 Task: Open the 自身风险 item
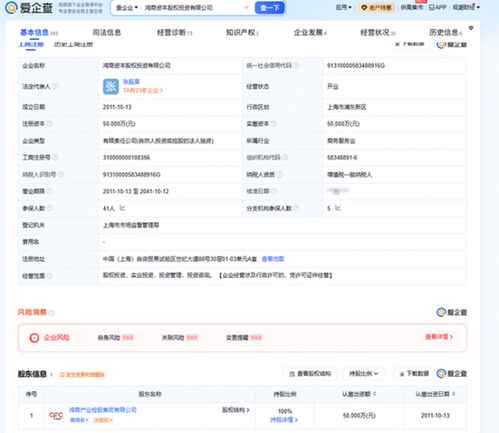(115, 338)
